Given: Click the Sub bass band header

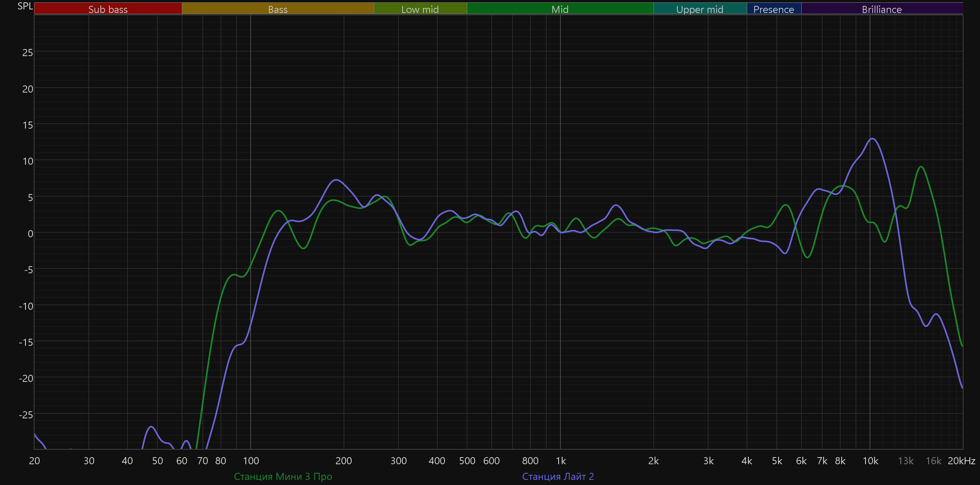Looking at the screenshot, I should pyautogui.click(x=108, y=9).
